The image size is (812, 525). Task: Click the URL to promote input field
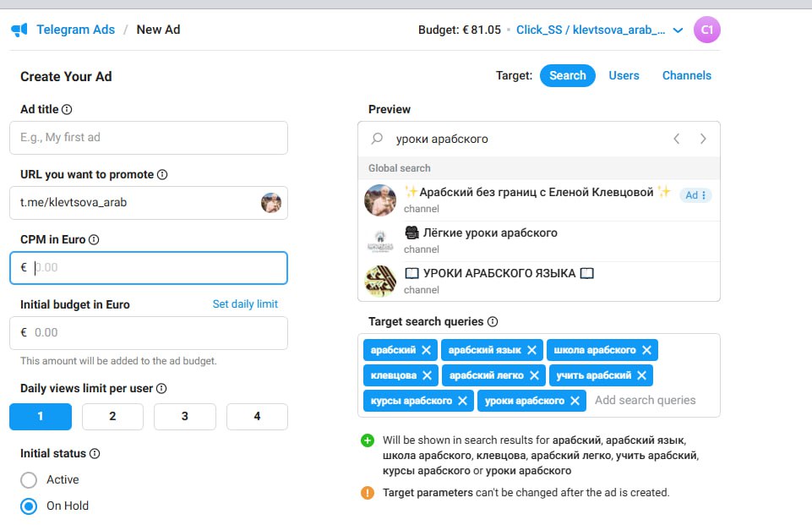[149, 203]
